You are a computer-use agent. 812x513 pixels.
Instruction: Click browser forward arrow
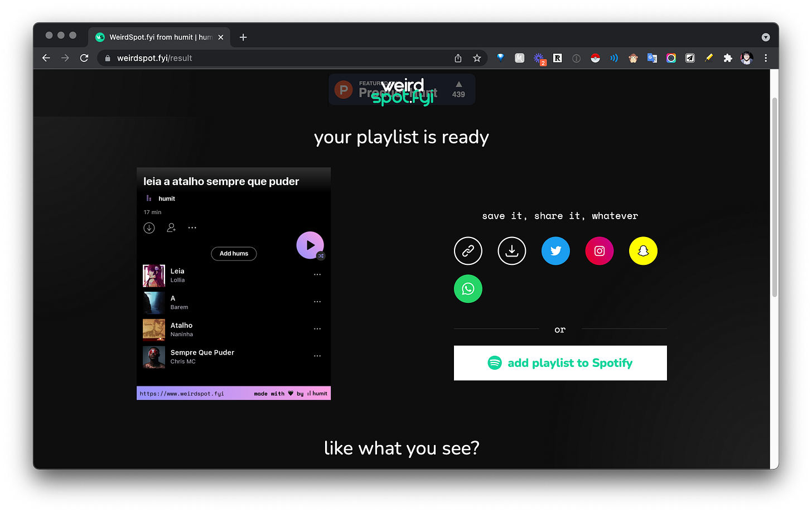[65, 58]
